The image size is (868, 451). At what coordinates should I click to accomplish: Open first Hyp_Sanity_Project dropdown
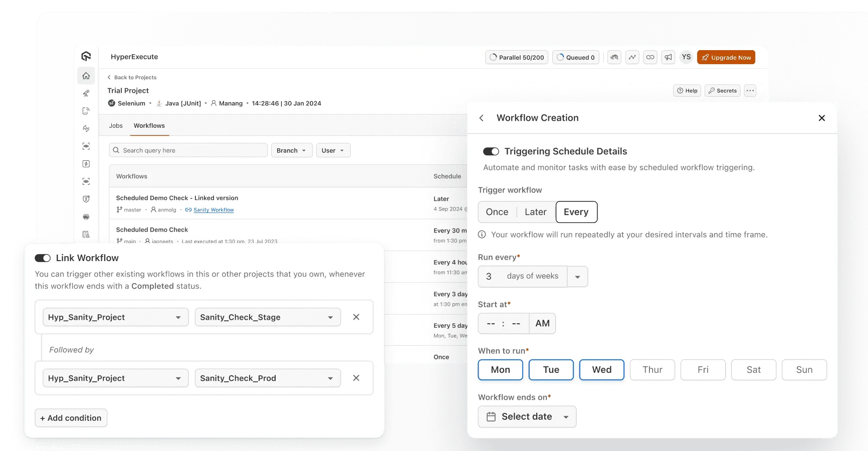coord(116,317)
